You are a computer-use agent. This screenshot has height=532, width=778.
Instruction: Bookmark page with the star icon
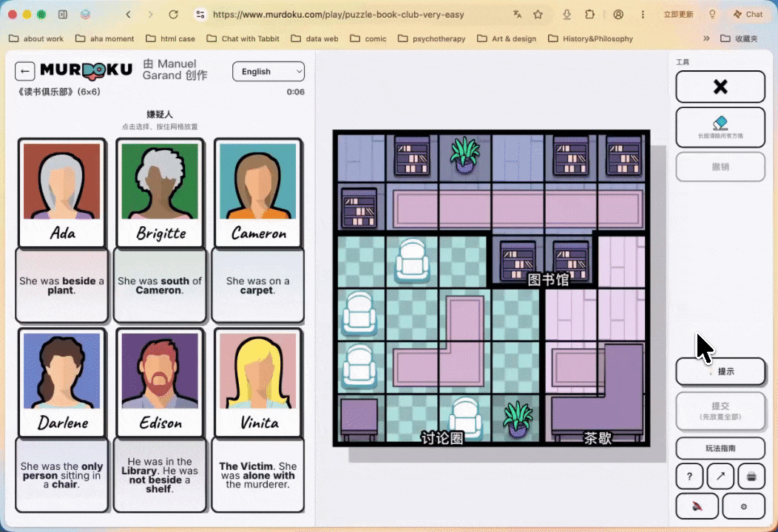click(538, 14)
